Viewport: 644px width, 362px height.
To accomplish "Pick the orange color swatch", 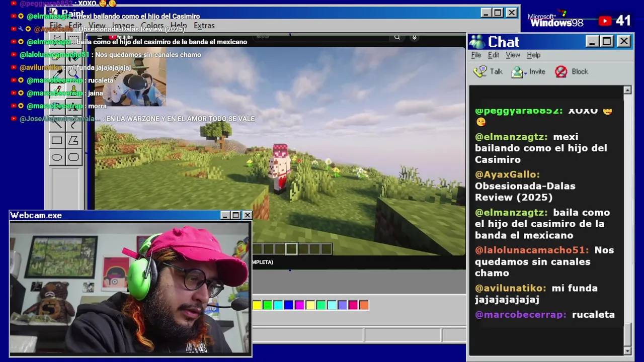I will (364, 305).
